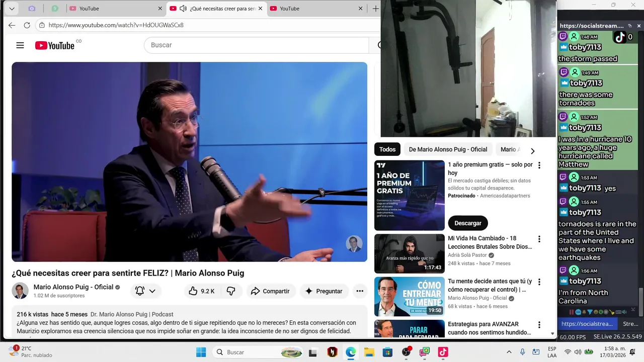The image size is (644, 362).
Task: Open the 1 AÑO DE PREMIUM GRATIS ad thumbnail
Action: (x=410, y=195)
